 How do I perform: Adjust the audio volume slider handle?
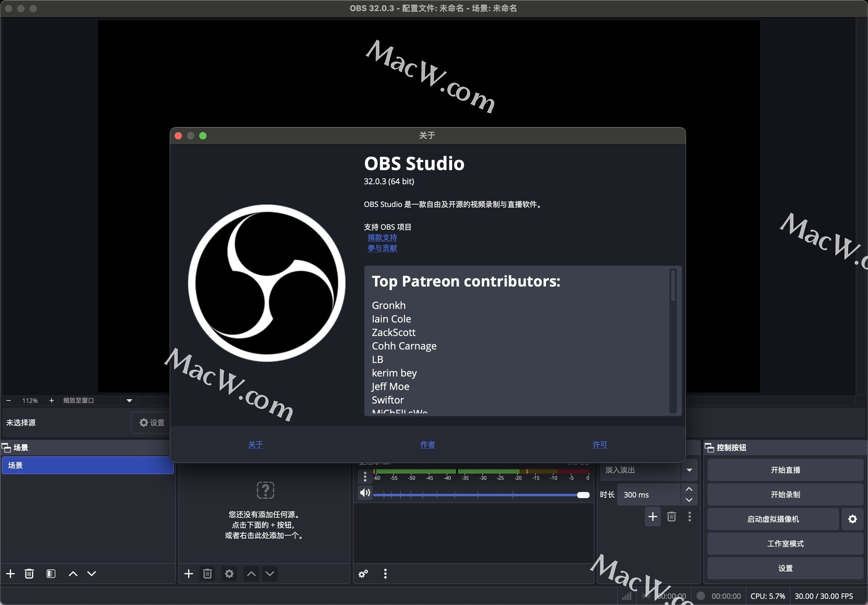pos(583,495)
